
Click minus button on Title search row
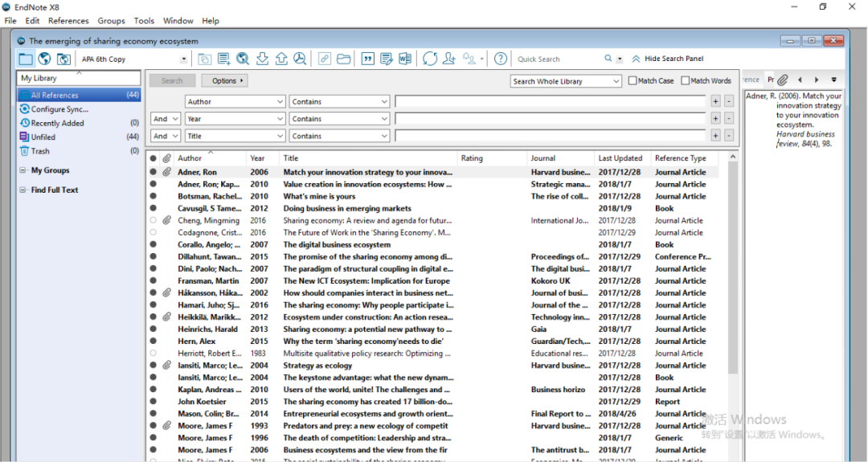(x=729, y=136)
